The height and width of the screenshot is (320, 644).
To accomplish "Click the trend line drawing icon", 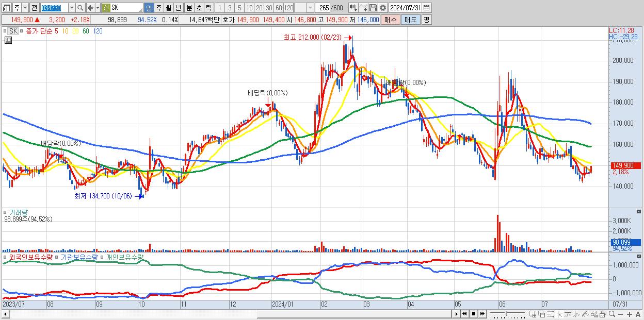I will coord(568,314).
